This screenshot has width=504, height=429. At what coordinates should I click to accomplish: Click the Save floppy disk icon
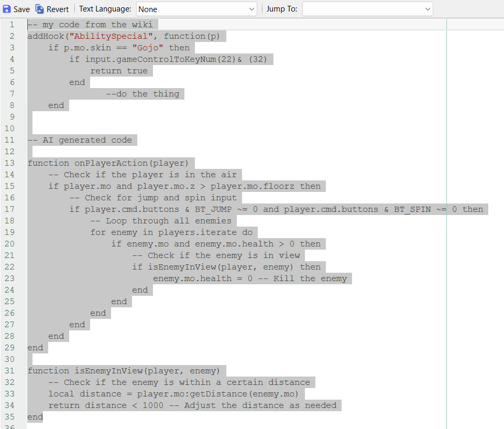(6, 9)
